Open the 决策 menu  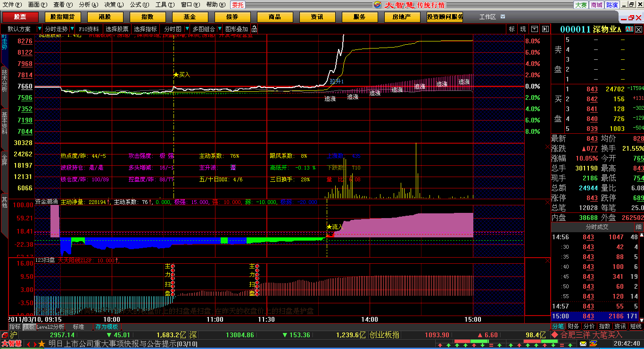coord(114,5)
